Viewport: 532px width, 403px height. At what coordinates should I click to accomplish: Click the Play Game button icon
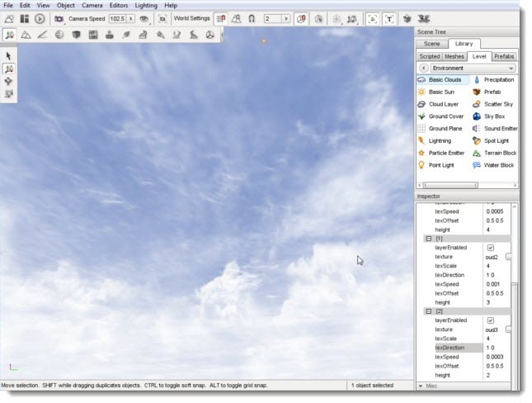[40, 19]
